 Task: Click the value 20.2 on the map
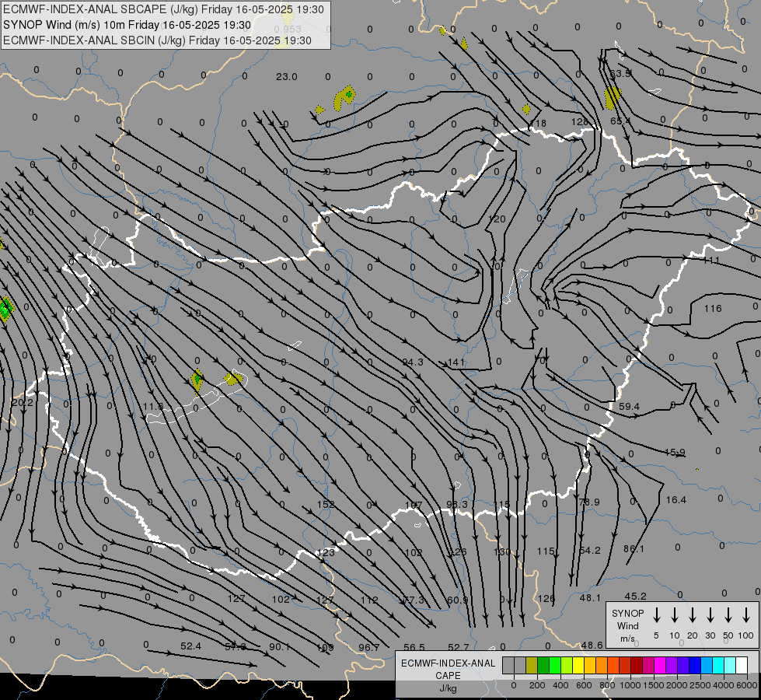(23, 403)
